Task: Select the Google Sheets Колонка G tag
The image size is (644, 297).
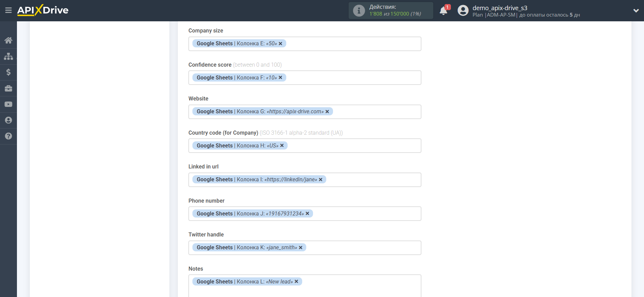Action: [x=263, y=111]
